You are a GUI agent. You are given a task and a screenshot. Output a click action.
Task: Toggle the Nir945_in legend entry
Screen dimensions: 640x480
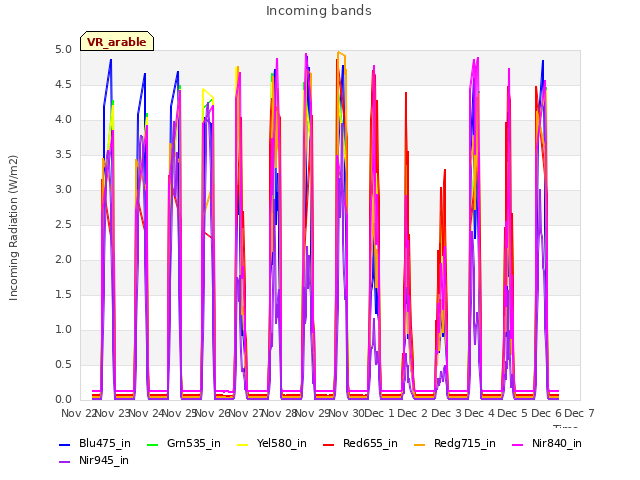point(94,461)
